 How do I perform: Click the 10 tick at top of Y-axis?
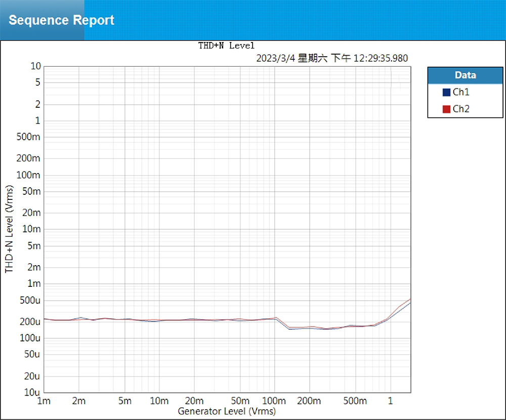(35, 66)
